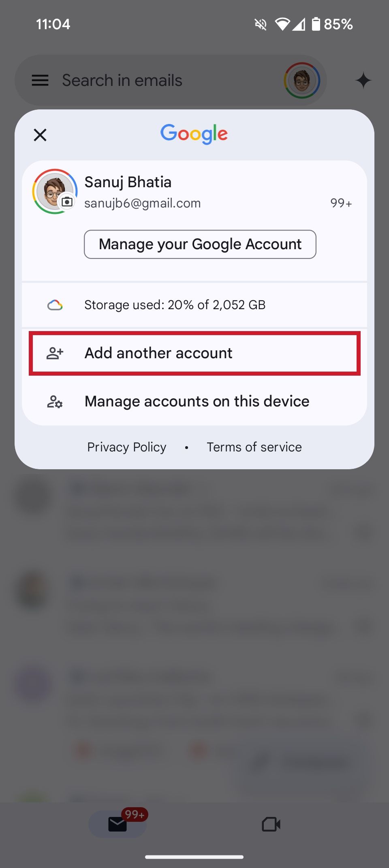
Task: Tap the profile avatar inside the search bar
Action: tap(301, 80)
